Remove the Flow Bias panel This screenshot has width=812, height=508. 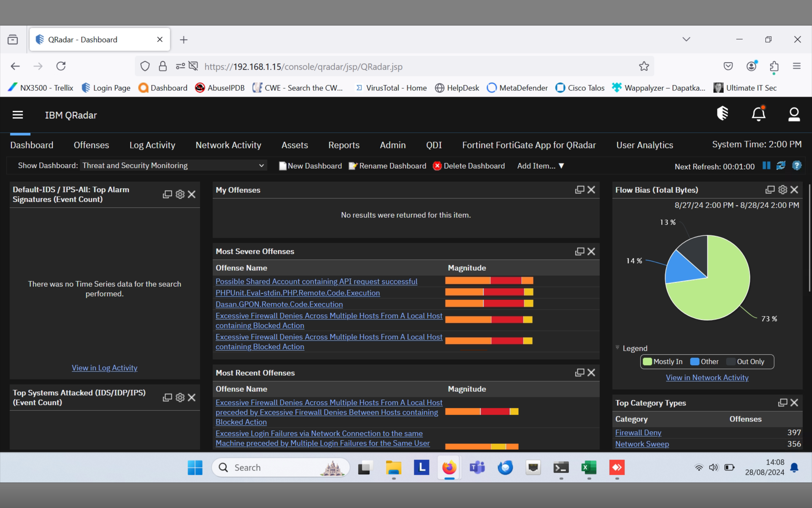point(794,190)
